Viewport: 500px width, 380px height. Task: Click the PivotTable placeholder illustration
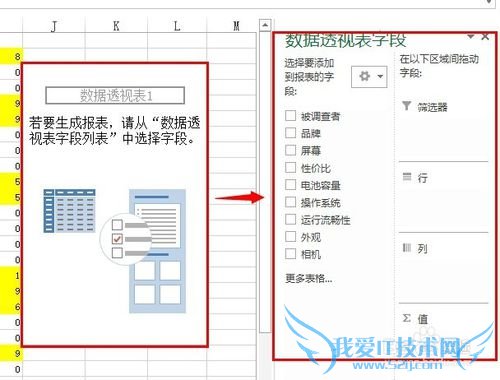coord(115,251)
